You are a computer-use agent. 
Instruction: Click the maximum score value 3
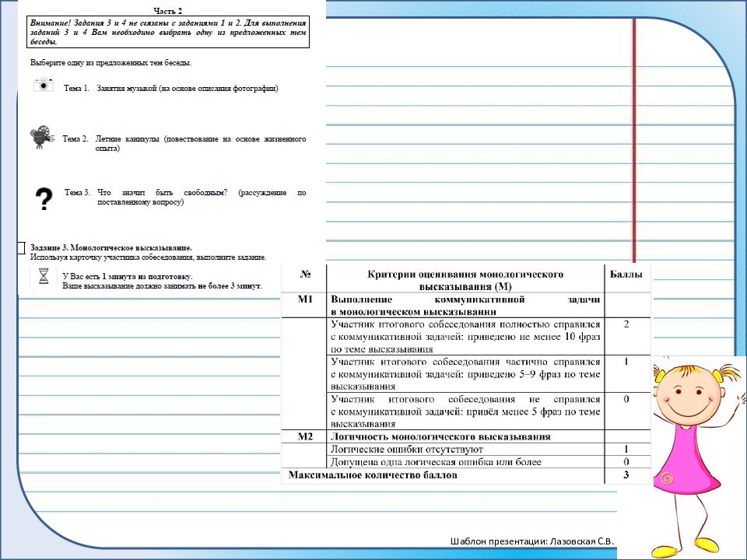pos(626,474)
